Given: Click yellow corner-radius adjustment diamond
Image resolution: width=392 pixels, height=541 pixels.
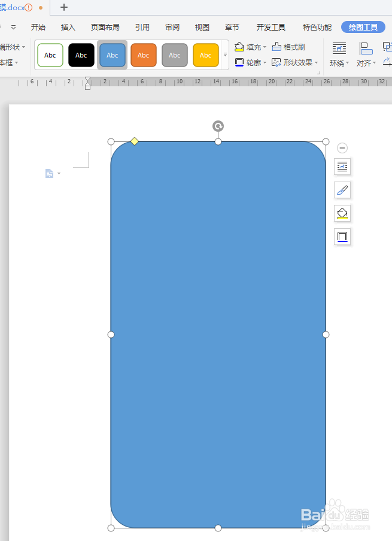Looking at the screenshot, I should [135, 141].
